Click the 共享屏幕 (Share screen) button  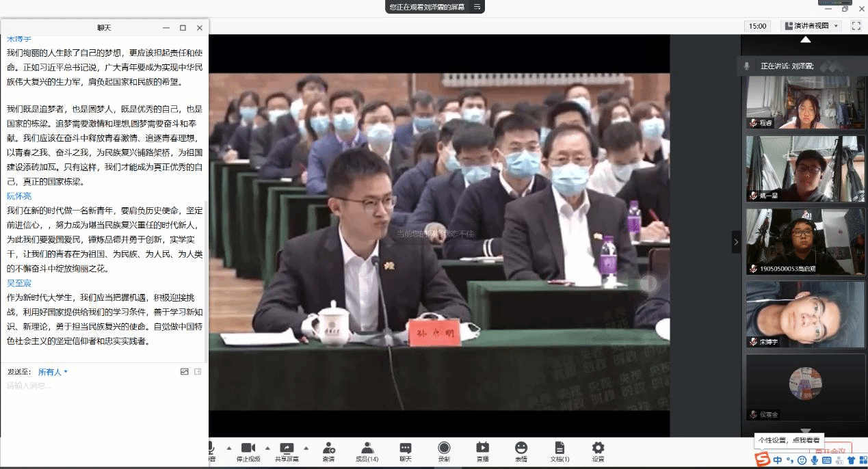(287, 451)
